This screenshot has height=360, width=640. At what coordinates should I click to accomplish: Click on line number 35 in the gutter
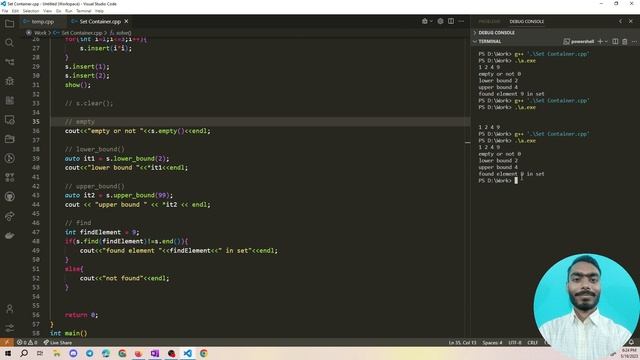(x=36, y=122)
